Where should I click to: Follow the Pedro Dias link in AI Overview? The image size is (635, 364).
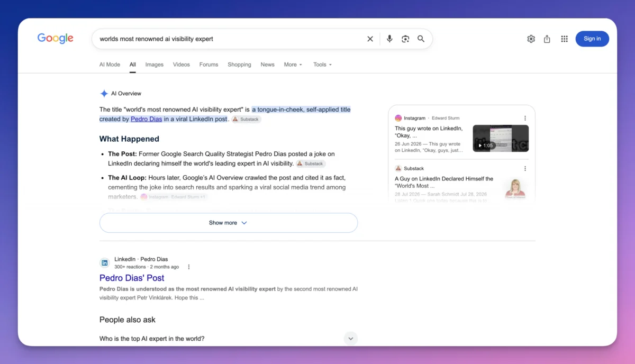[147, 119]
